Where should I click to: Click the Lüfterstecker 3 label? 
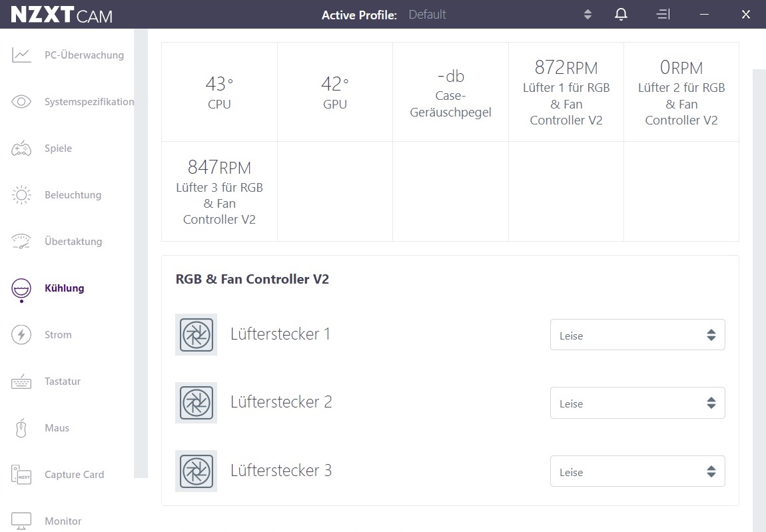281,471
